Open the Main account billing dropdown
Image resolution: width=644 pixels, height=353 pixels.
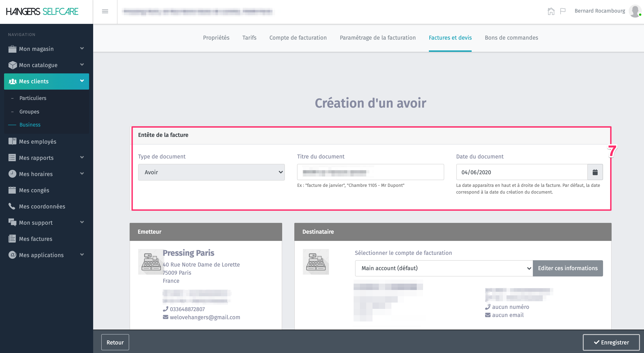pos(444,268)
